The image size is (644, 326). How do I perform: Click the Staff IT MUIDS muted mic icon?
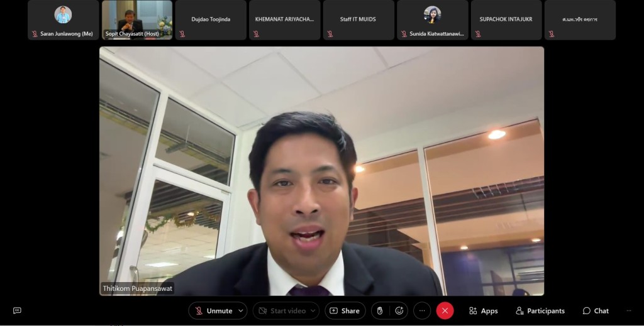click(x=330, y=34)
